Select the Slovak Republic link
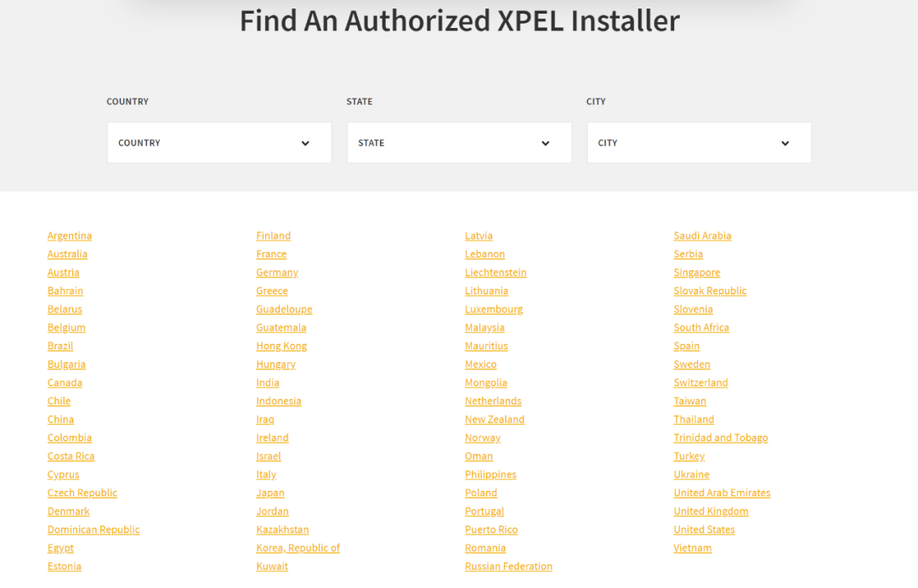Image resolution: width=918 pixels, height=588 pixels. 710,291
